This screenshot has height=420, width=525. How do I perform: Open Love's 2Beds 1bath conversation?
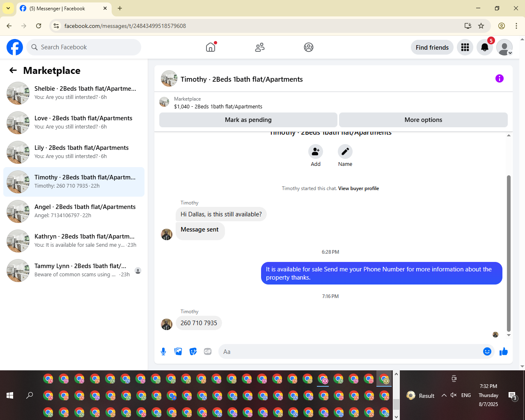pyautogui.click(x=74, y=123)
